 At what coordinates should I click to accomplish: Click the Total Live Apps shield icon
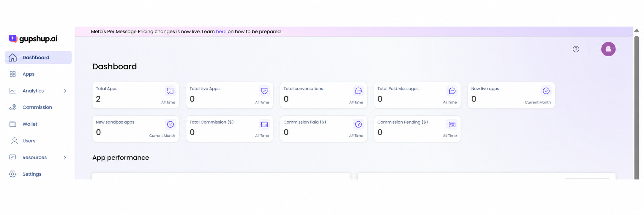[x=264, y=91]
